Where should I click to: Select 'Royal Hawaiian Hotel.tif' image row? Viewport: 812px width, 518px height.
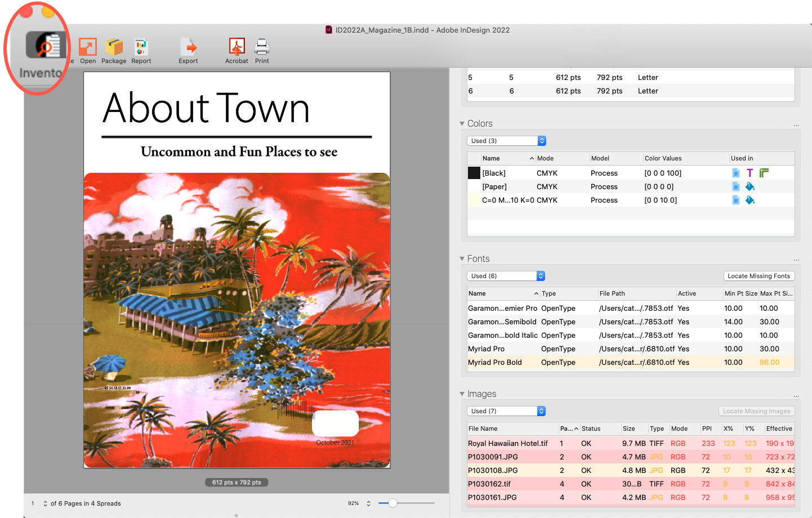coord(631,443)
